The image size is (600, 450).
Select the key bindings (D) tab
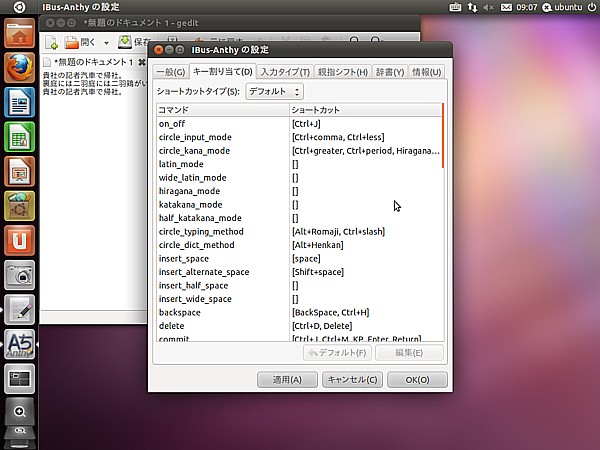coord(223,71)
